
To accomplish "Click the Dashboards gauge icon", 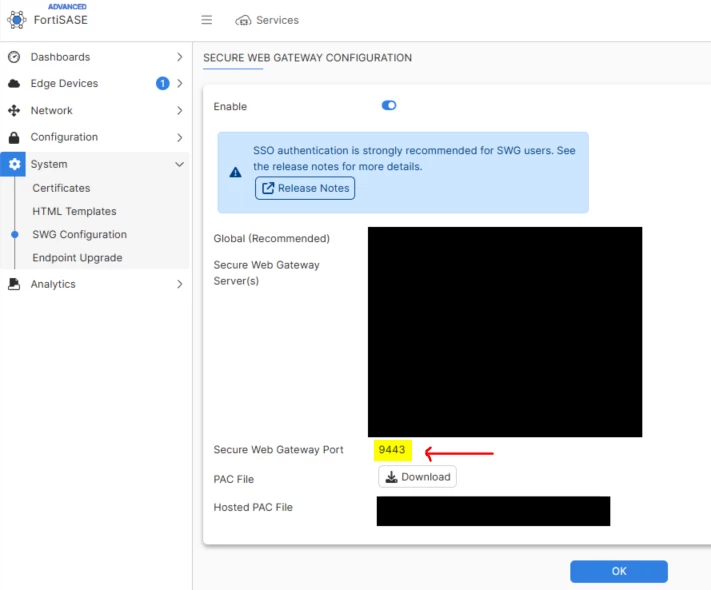I will coord(14,57).
